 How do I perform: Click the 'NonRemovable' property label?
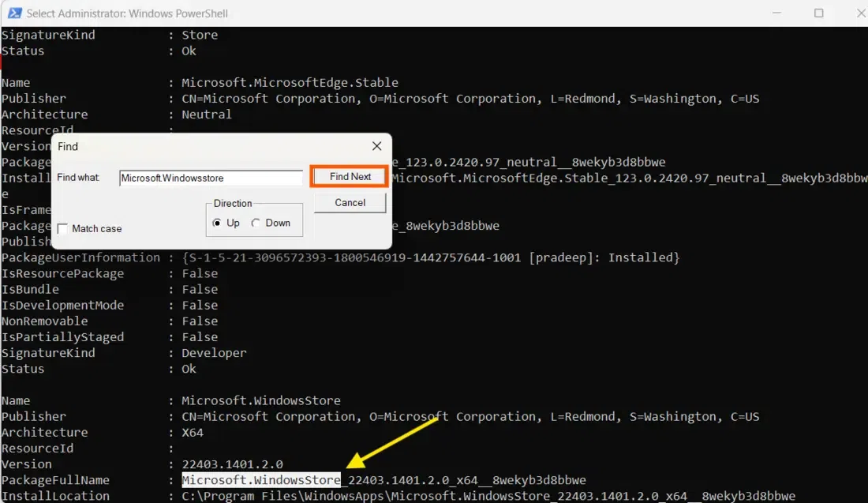point(44,321)
